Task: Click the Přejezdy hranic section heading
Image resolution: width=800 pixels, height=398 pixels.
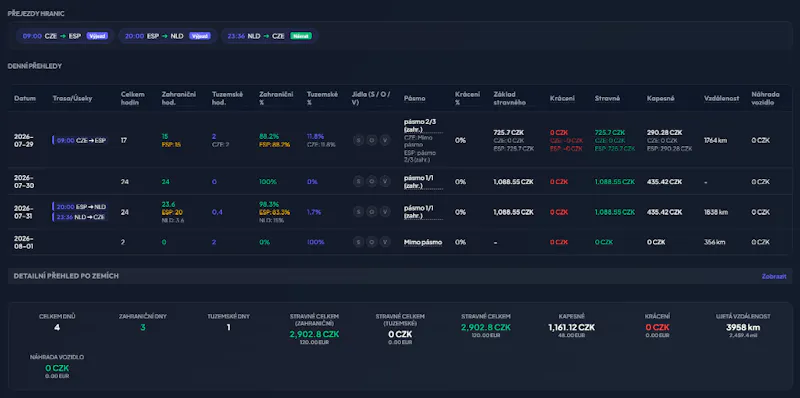Action: point(36,13)
